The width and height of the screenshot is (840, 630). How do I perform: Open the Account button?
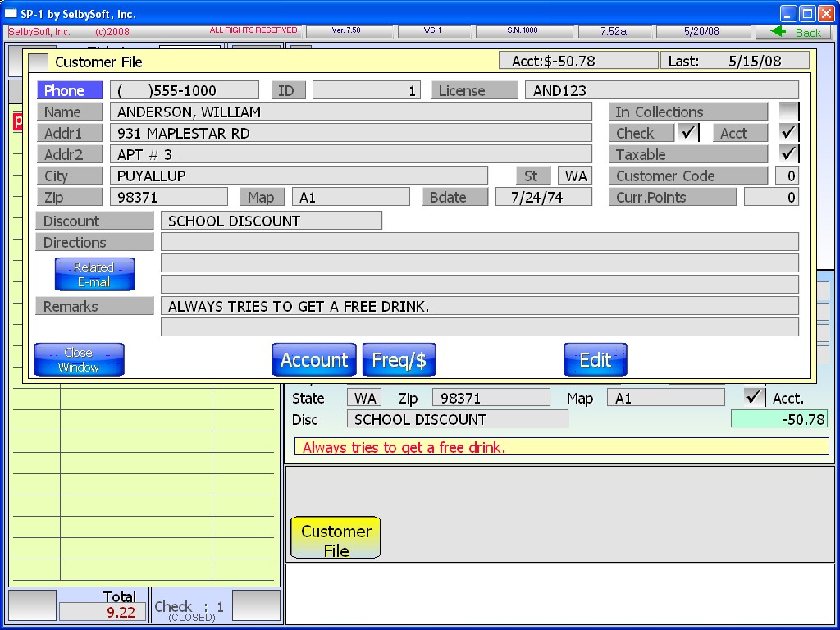(x=314, y=359)
